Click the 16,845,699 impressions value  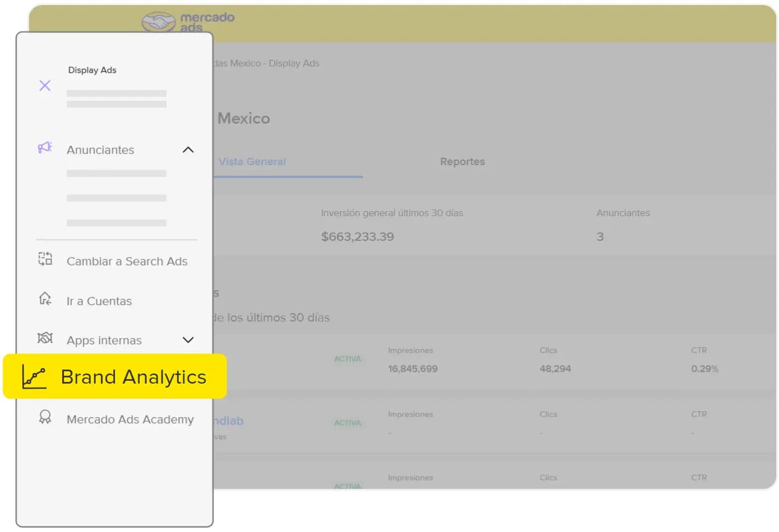[413, 369]
